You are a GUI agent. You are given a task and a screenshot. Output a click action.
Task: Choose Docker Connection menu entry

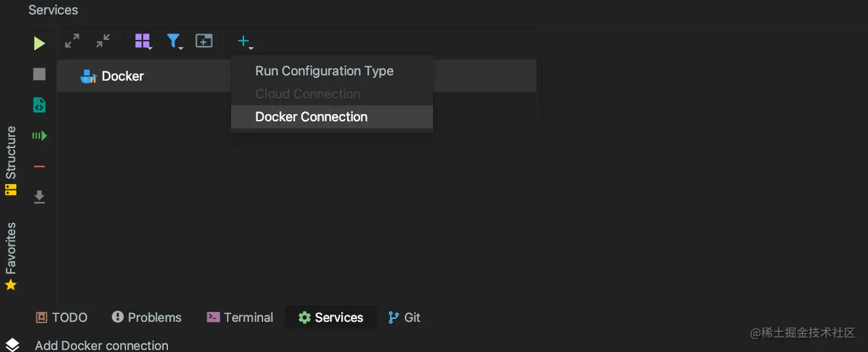(332, 117)
